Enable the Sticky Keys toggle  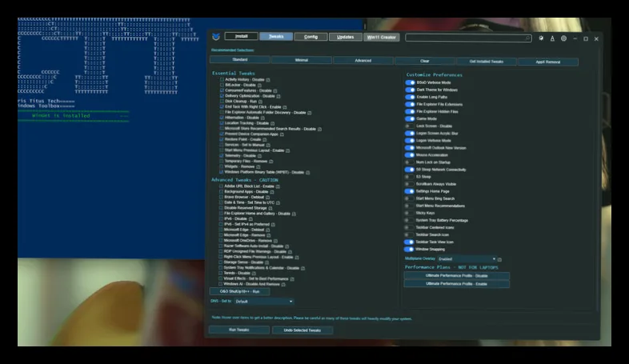click(408, 213)
